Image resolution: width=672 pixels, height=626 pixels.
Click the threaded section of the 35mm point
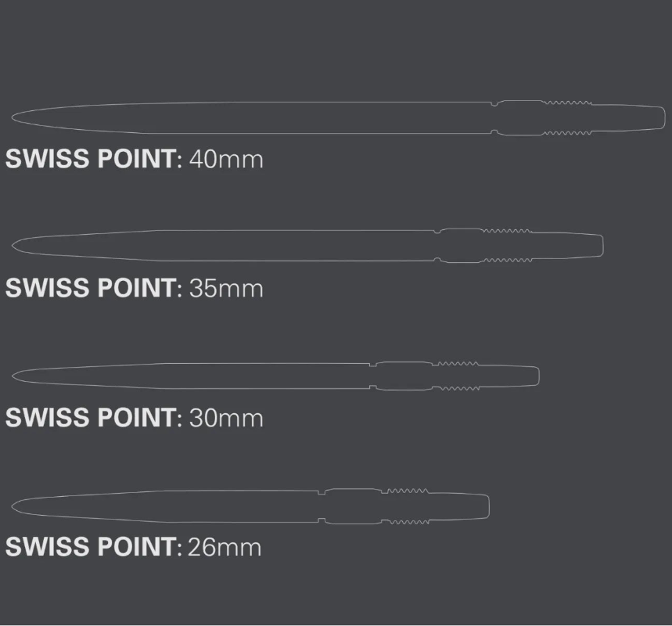[507, 246]
